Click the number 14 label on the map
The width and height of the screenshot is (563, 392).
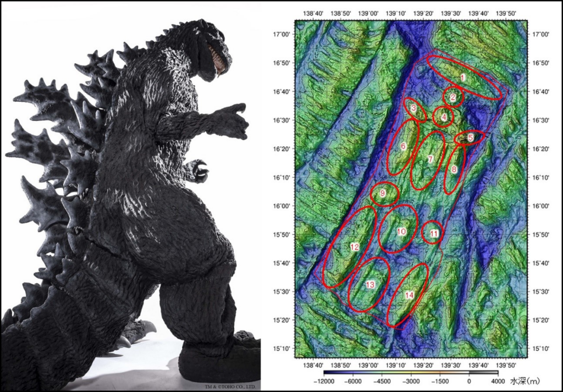pos(409,295)
